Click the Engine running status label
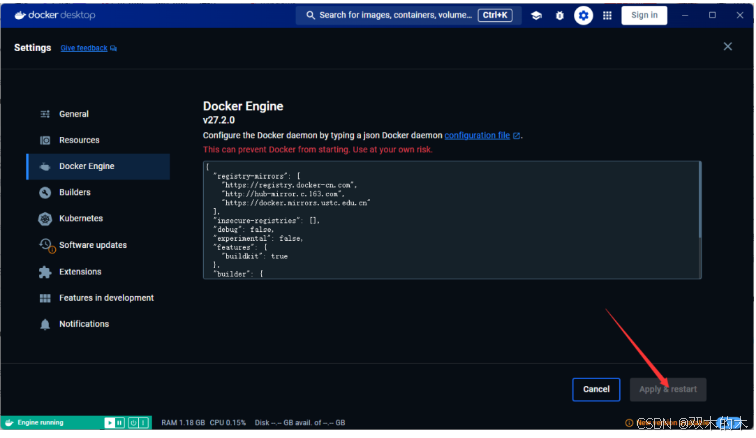756x438 pixels. click(40, 423)
